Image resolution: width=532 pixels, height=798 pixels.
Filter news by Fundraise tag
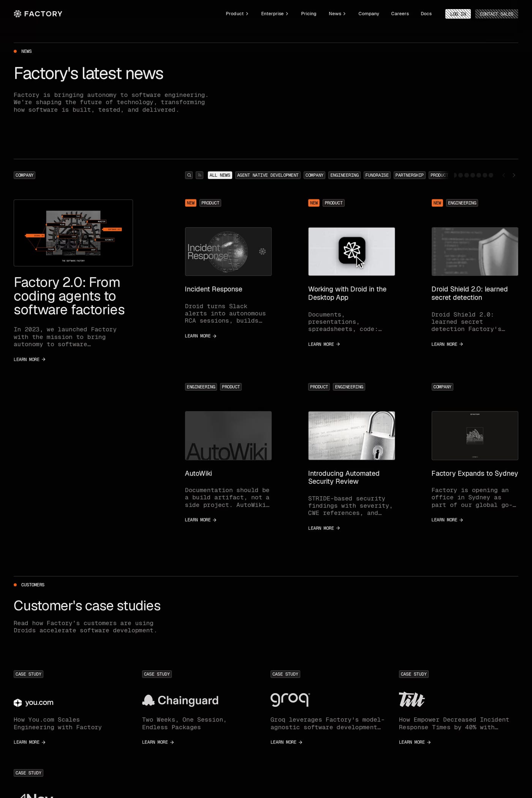(377, 175)
